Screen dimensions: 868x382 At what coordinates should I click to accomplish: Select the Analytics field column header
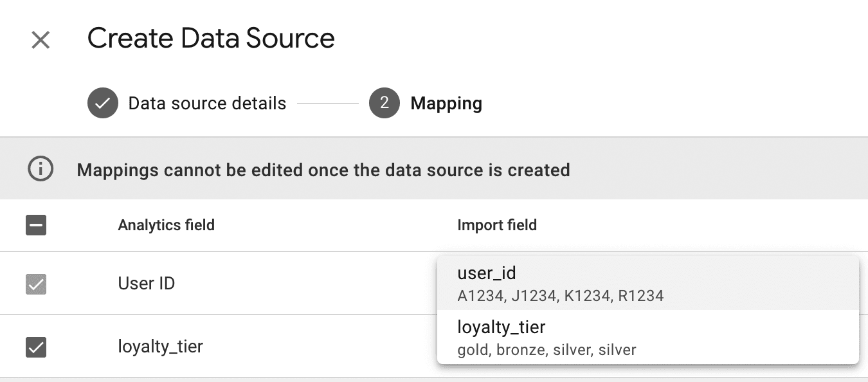166,224
